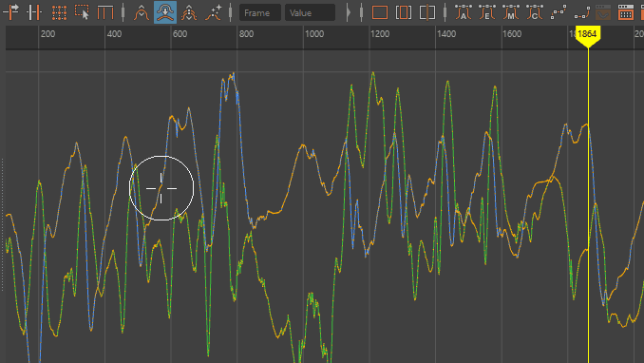Image resolution: width=644 pixels, height=363 pixels.
Task: Select the Move Nearest Picked Key tool
Action: pos(10,12)
